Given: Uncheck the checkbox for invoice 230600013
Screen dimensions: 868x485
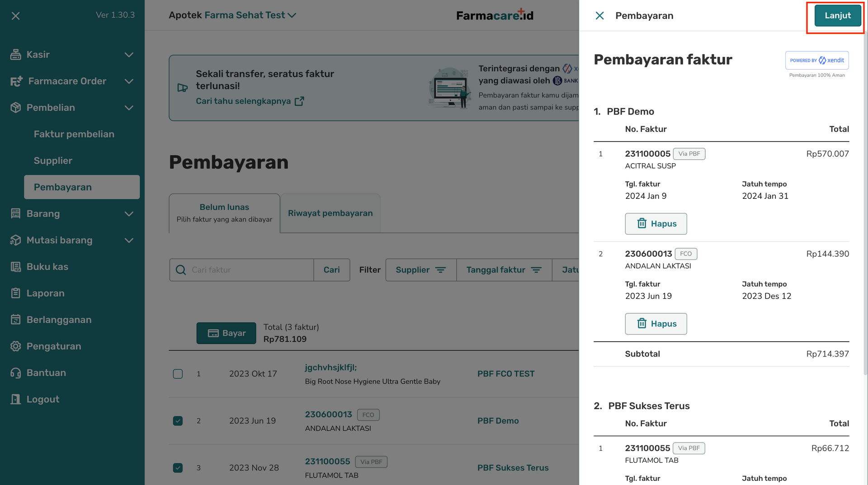Looking at the screenshot, I should tap(178, 421).
